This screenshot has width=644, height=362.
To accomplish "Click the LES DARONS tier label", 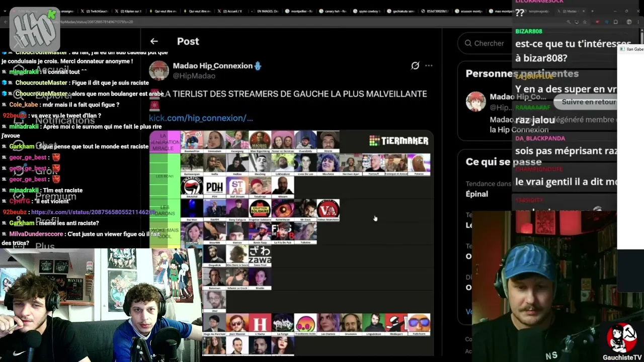I will coord(165,210).
